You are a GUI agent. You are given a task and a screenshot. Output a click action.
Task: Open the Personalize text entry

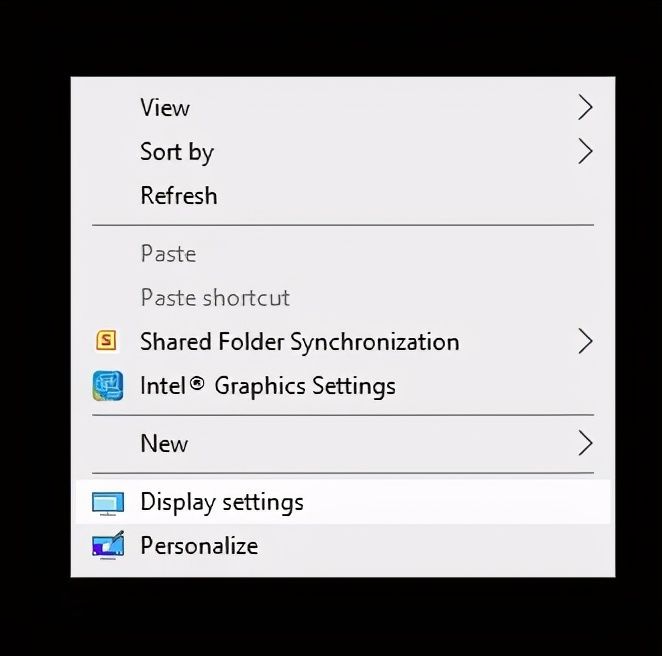coord(199,546)
